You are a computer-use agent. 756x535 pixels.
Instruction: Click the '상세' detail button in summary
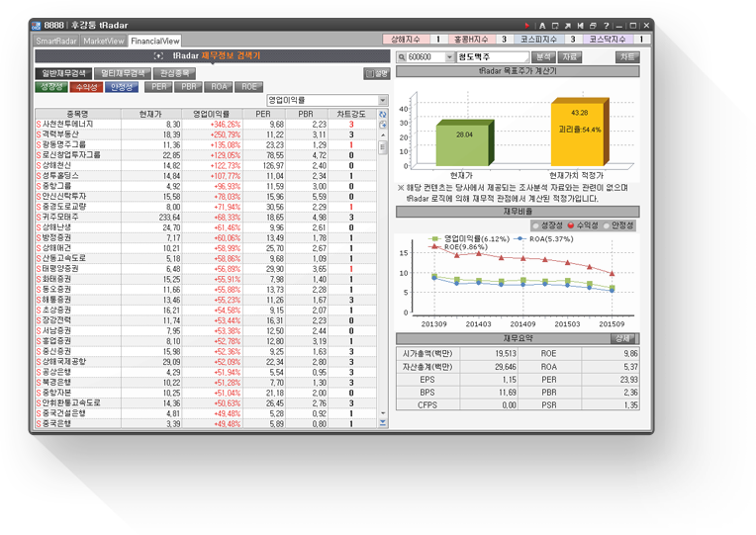(x=621, y=338)
